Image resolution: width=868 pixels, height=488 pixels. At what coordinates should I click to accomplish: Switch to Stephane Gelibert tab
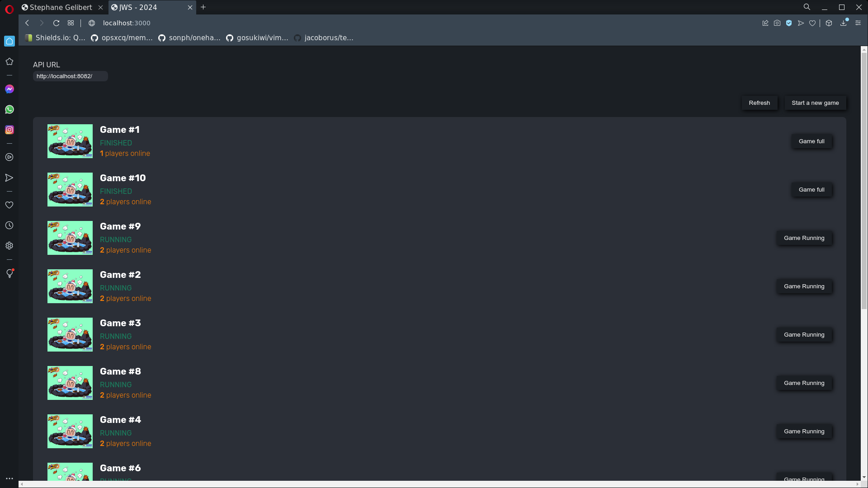(61, 7)
